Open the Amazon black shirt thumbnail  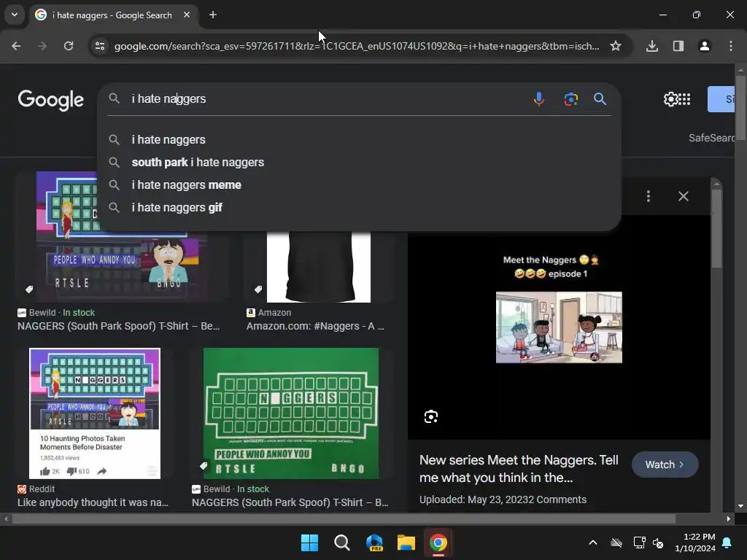[319, 267]
